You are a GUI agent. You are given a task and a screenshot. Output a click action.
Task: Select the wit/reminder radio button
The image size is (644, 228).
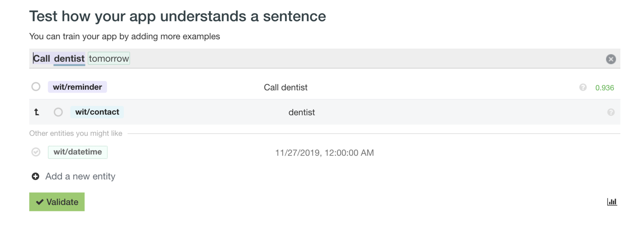36,87
